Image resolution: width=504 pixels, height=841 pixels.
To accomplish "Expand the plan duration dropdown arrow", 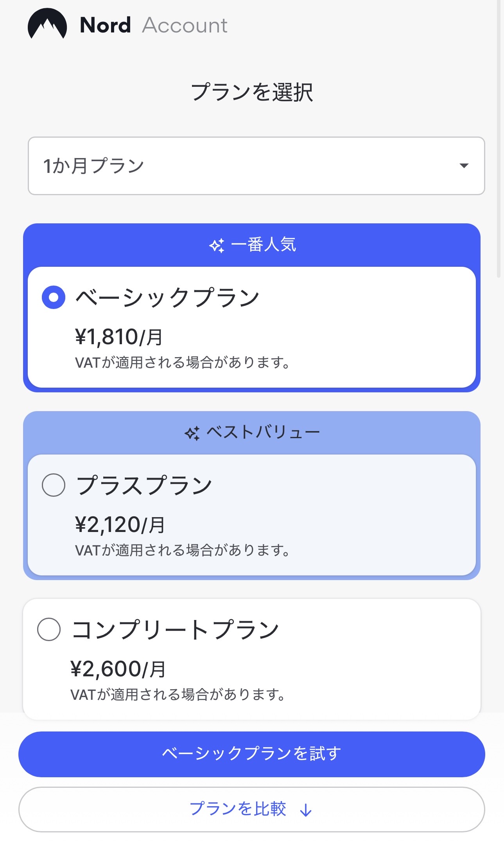I will click(x=464, y=166).
